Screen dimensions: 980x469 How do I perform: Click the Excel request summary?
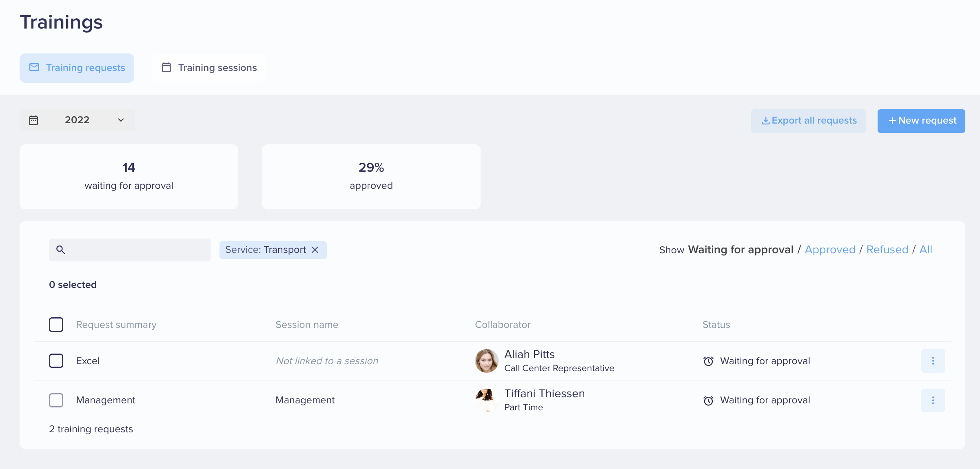(88, 361)
